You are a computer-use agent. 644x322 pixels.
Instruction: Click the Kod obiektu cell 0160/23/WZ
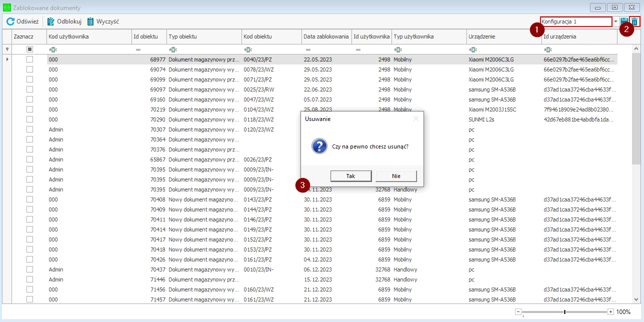click(x=271, y=289)
